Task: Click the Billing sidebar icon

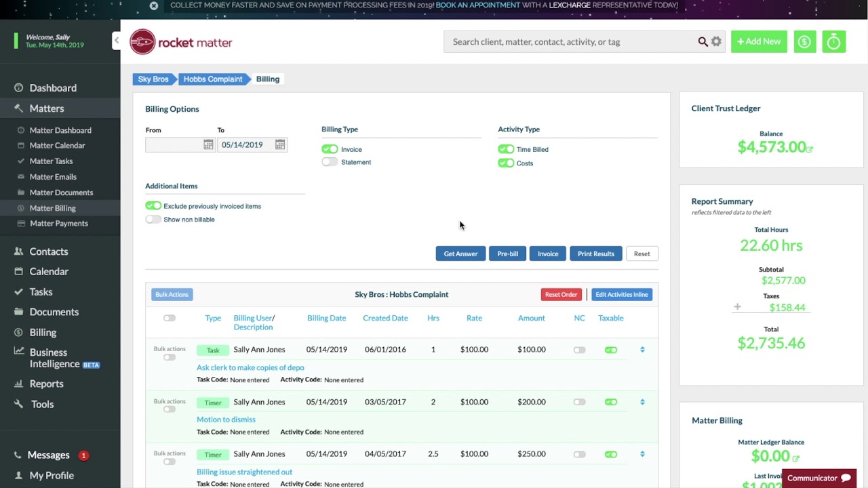Action: [x=18, y=332]
